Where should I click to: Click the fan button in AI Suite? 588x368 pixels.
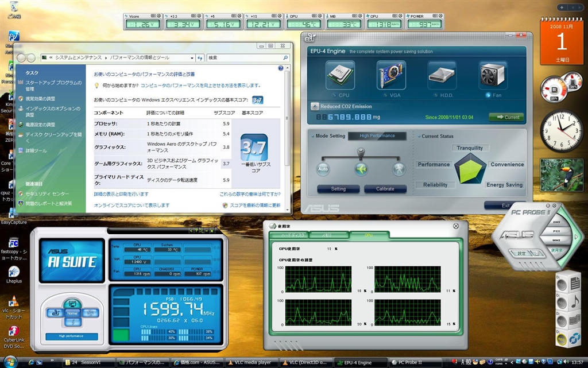point(90,313)
